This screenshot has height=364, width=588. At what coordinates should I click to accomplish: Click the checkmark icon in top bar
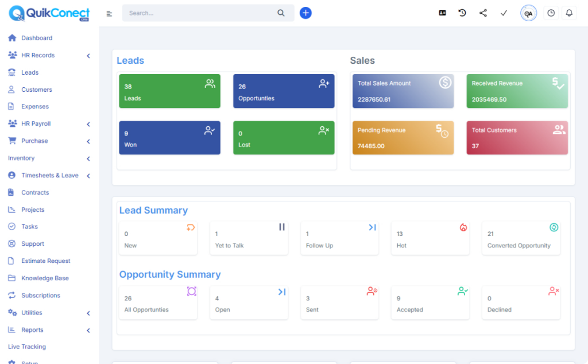click(x=504, y=13)
